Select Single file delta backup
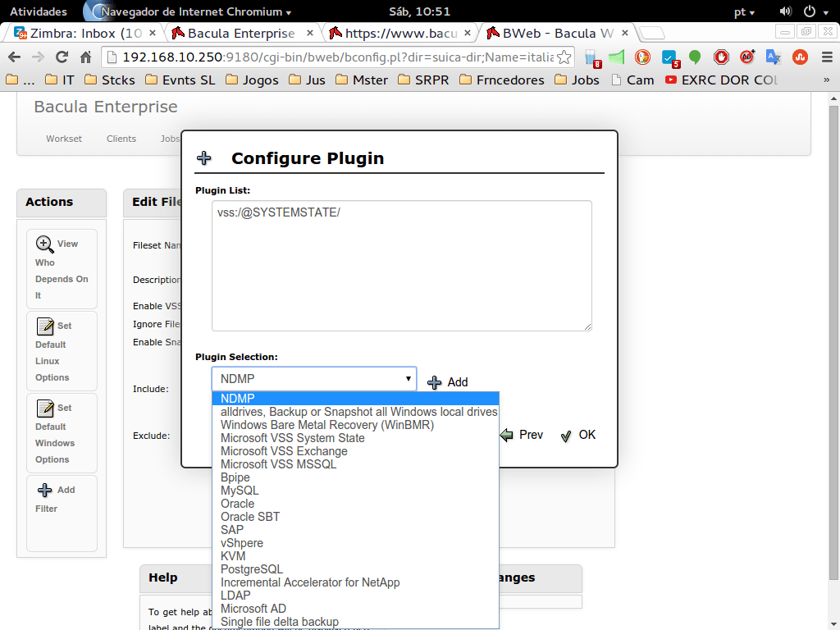The width and height of the screenshot is (840, 630). (356, 622)
